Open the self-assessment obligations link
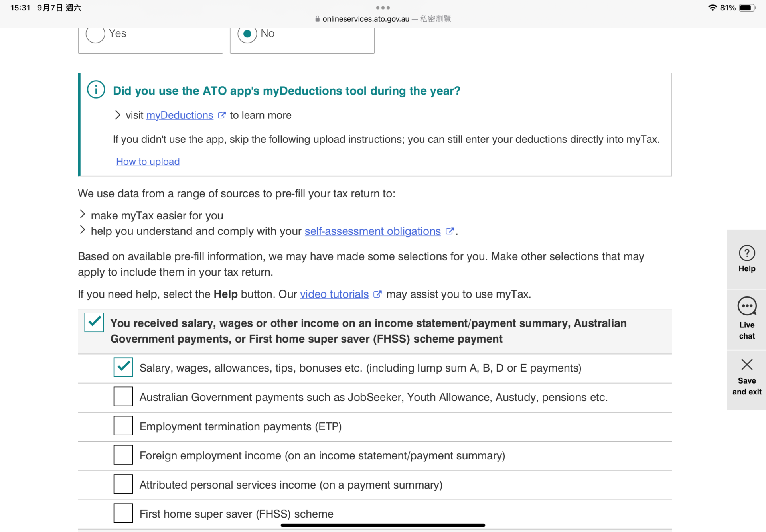 pos(372,231)
